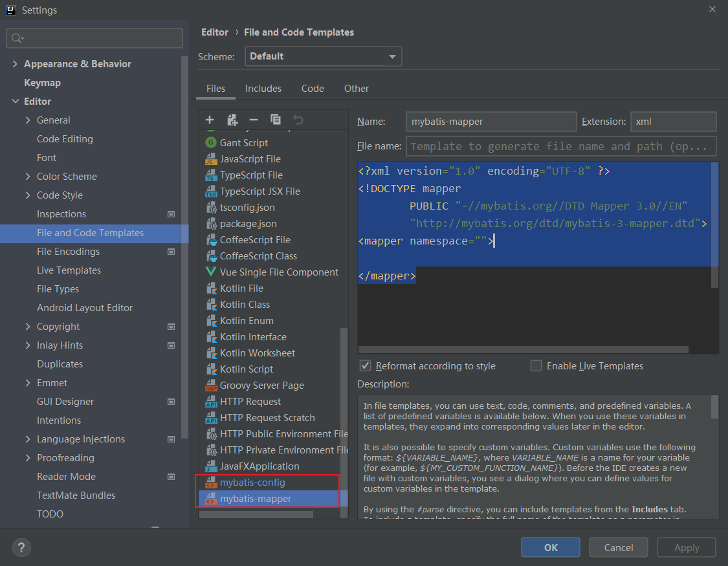Select JavaFXApplication template icon
The width and height of the screenshot is (728, 566).
(x=211, y=467)
